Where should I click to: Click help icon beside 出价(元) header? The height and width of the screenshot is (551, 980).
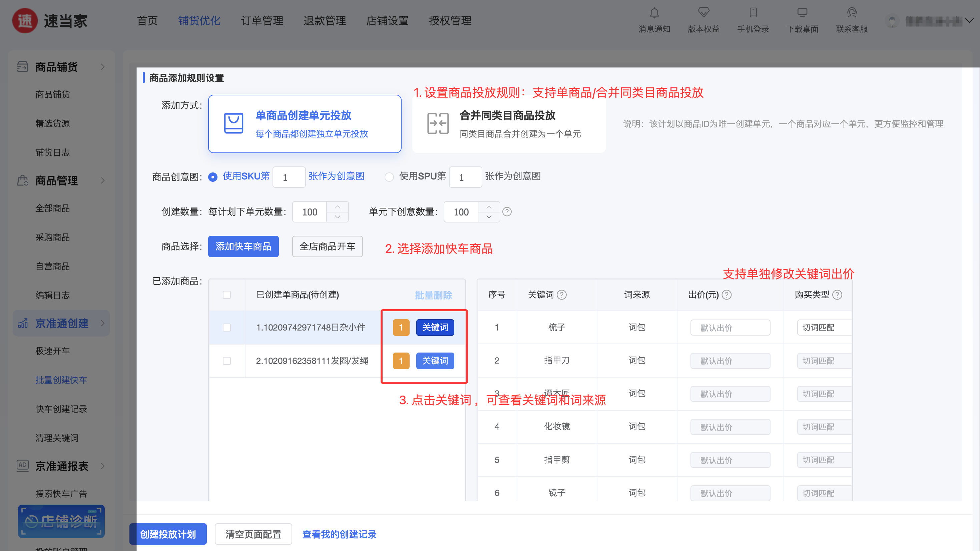click(x=726, y=295)
